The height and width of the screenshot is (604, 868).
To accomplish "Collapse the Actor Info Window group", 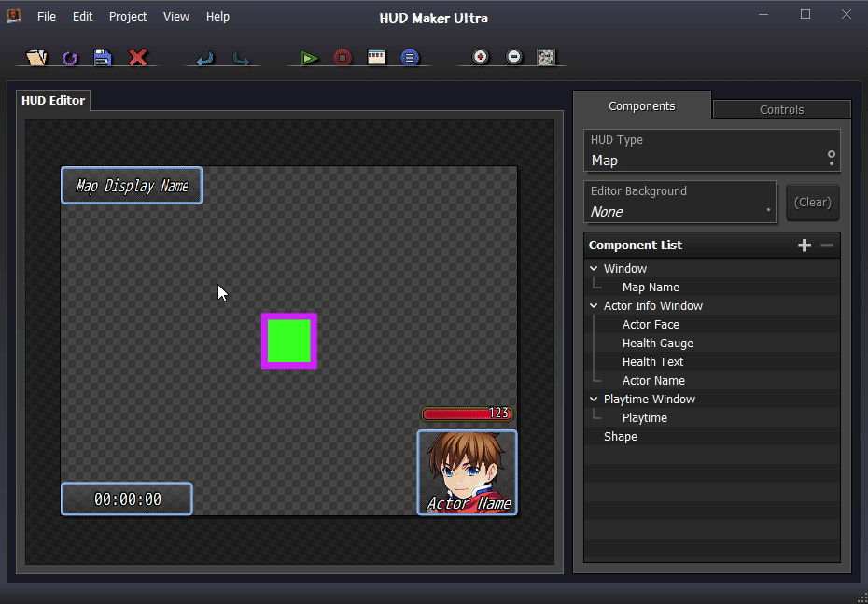I will 594,306.
